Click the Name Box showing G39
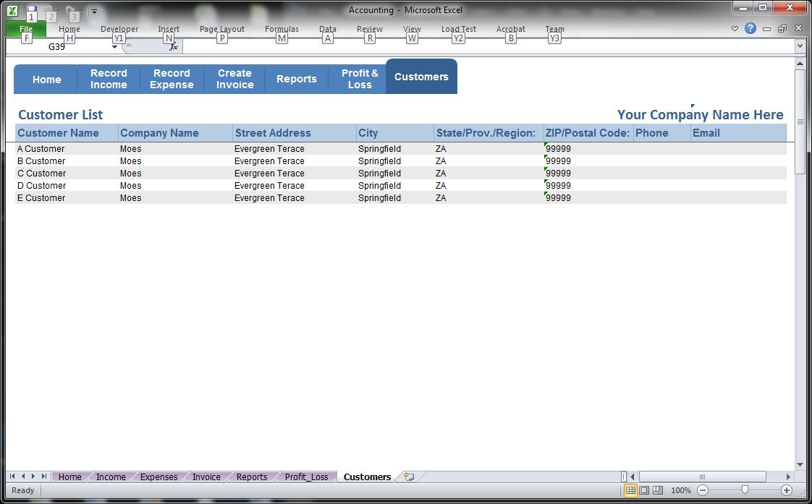The width and height of the screenshot is (812, 504). [57, 47]
